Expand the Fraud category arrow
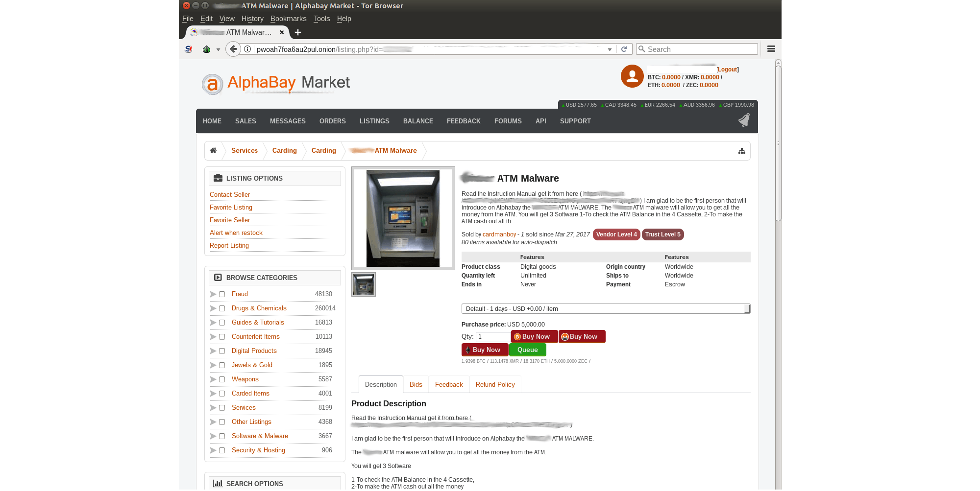The width and height of the screenshot is (980, 491). click(x=213, y=294)
